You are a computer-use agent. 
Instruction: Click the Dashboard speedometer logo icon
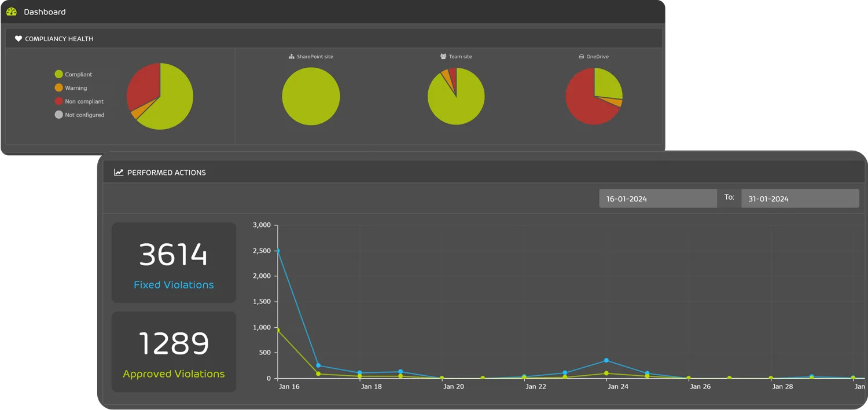tap(12, 11)
